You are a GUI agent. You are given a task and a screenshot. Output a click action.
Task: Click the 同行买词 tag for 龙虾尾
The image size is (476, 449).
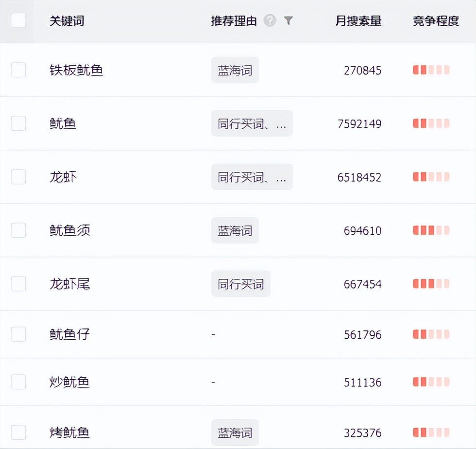240,284
